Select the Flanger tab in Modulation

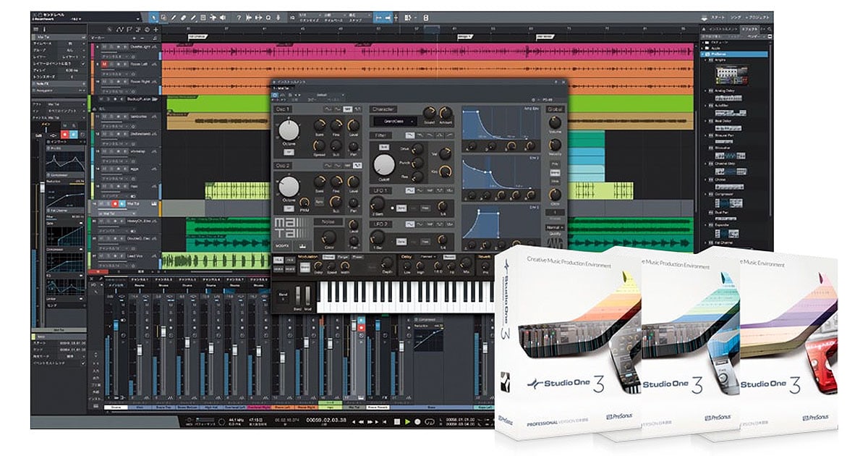[344, 257]
